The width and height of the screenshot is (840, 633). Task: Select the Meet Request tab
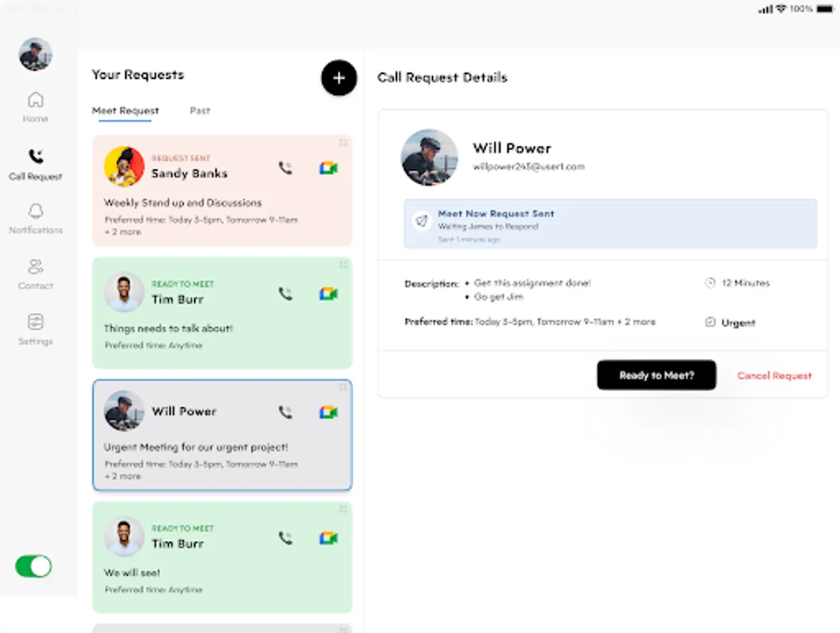[125, 110]
